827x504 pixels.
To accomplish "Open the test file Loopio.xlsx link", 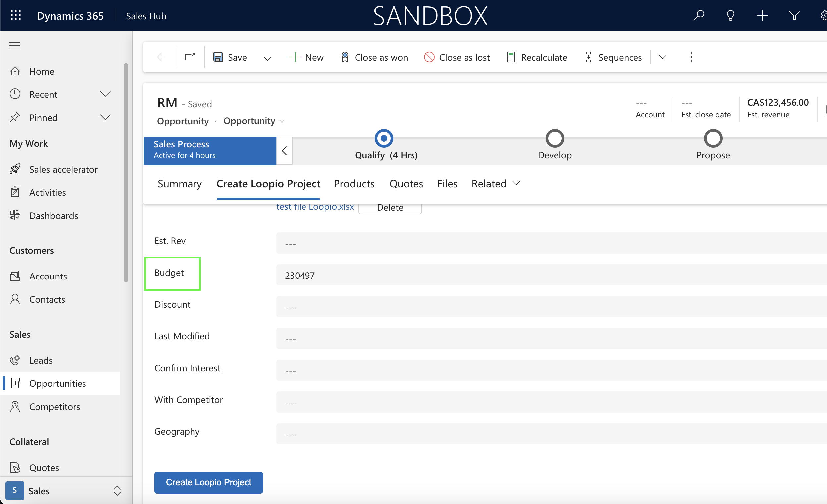I will pyautogui.click(x=315, y=207).
